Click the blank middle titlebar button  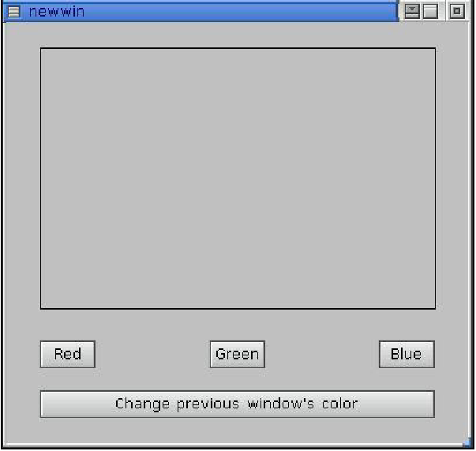[x=430, y=12]
